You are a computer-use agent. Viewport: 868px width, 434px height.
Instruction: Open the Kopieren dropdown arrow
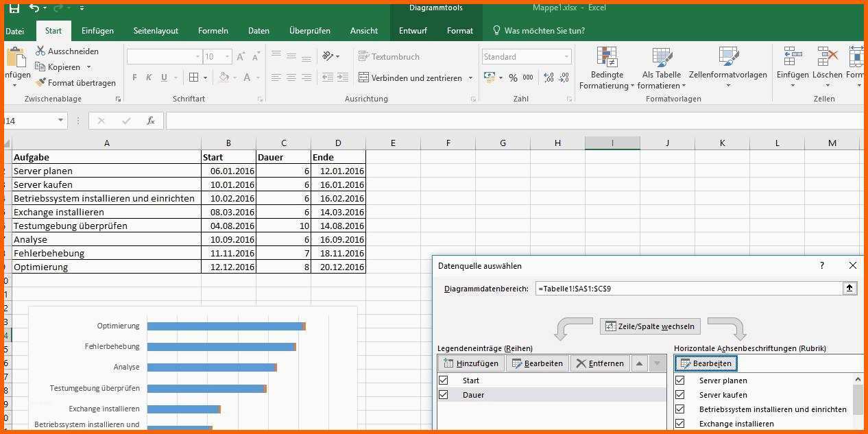(x=88, y=67)
